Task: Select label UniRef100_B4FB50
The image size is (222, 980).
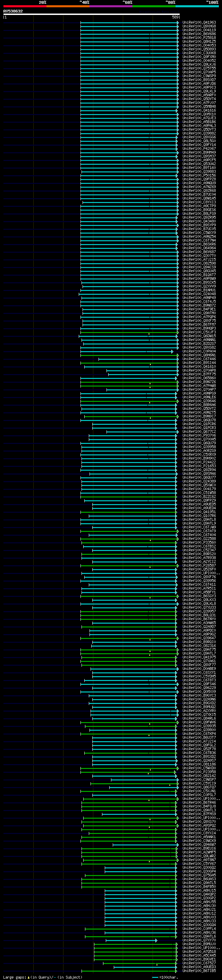Action: [199, 886]
